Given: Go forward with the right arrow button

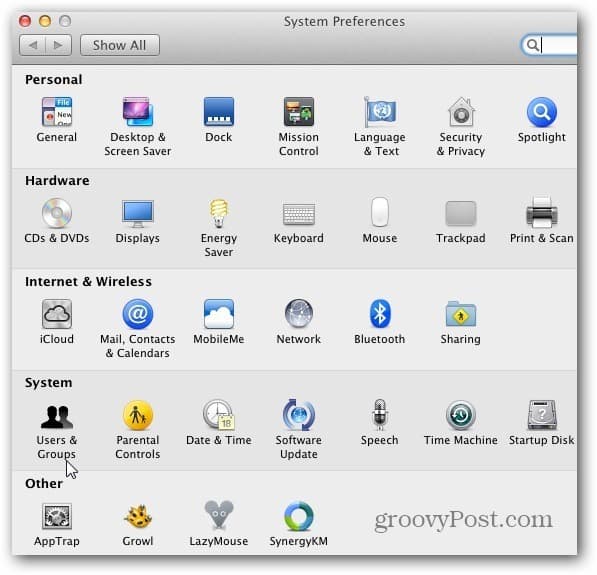Looking at the screenshot, I should [58, 45].
